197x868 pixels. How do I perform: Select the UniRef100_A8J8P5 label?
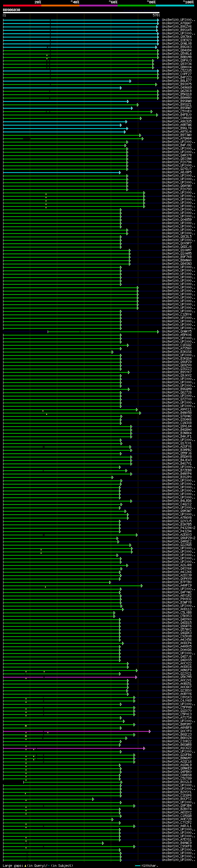tap(177, 172)
